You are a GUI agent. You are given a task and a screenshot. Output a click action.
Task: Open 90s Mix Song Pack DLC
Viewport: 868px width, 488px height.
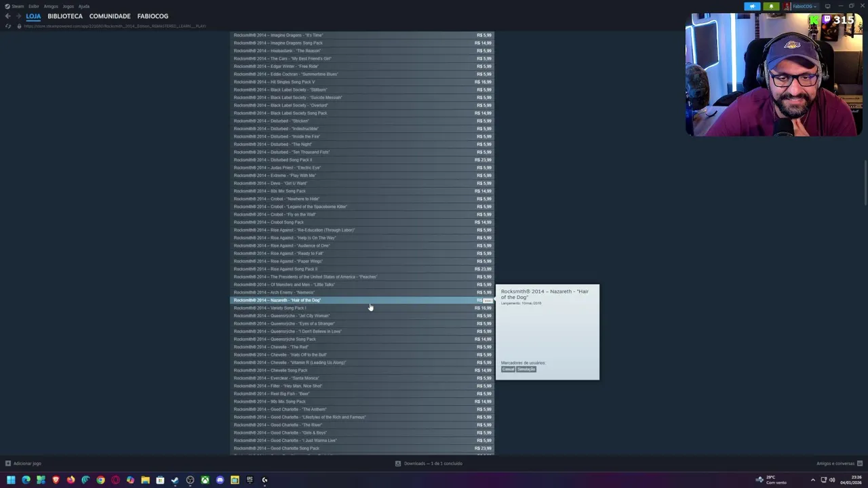click(x=363, y=401)
